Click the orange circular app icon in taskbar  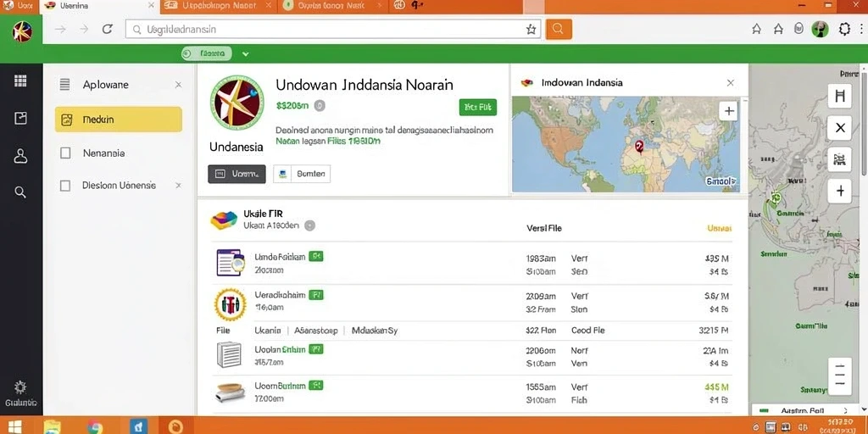tap(175, 426)
